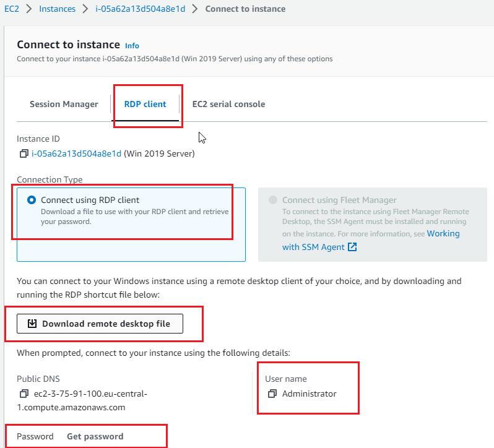Image resolution: width=494 pixels, height=448 pixels.
Task: Go to EC2 breadcrumb link
Action: click(x=12, y=9)
